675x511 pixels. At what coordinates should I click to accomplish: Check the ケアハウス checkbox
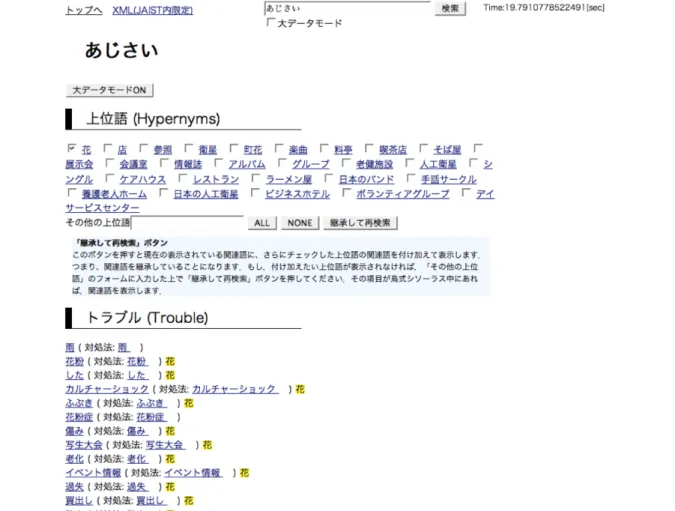(110, 178)
